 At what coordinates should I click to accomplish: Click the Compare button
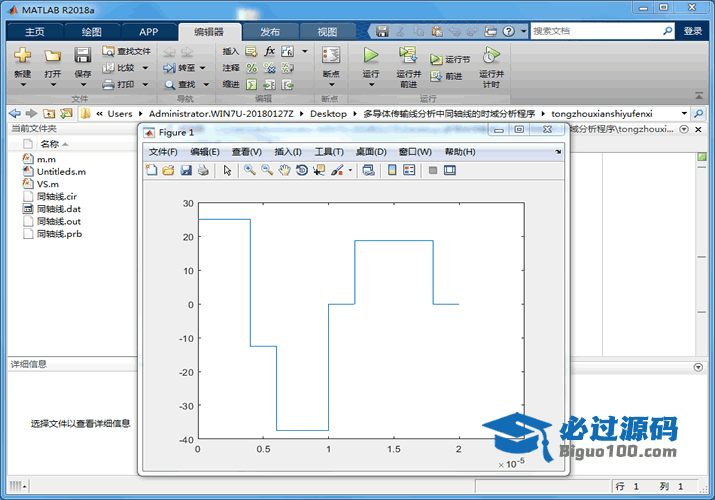coord(119,68)
